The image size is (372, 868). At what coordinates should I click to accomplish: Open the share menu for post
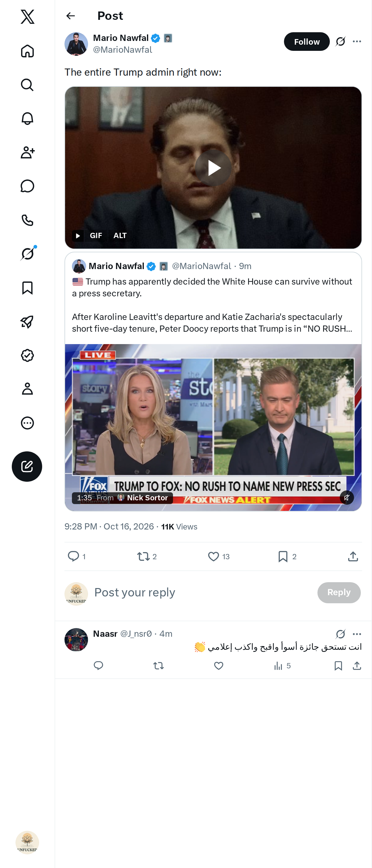353,556
